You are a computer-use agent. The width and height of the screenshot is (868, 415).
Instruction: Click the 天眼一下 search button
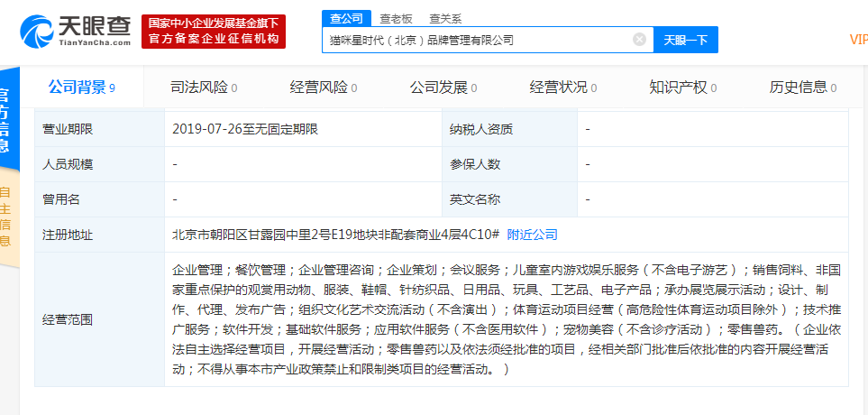click(686, 40)
